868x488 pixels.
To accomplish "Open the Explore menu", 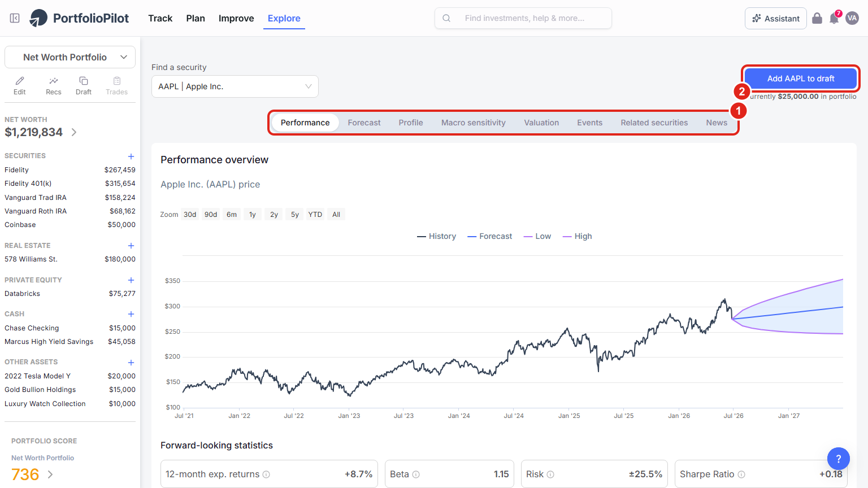I will coord(284,18).
